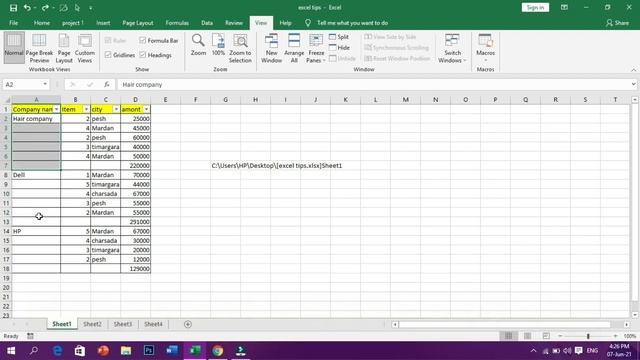Open city column filter dropdown
Viewport: 640px width, 360px height.
tap(116, 109)
